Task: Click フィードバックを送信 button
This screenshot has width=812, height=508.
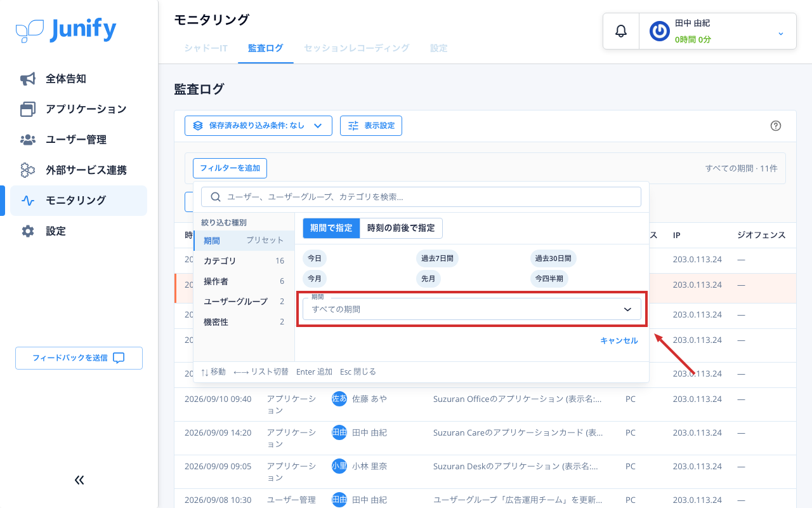Action: (x=79, y=358)
